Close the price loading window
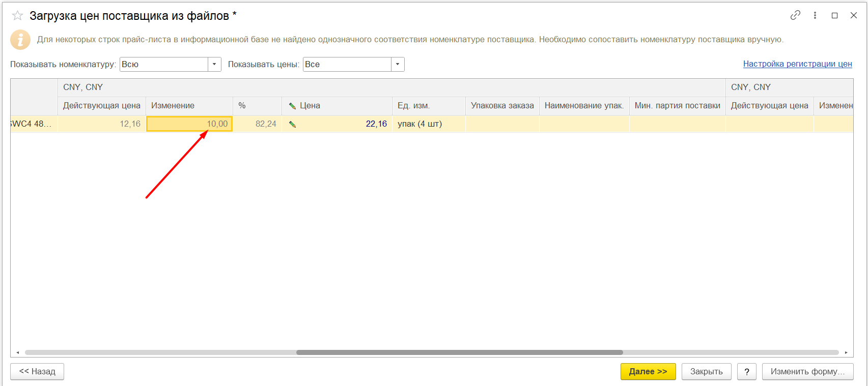868x386 pixels. tap(854, 15)
